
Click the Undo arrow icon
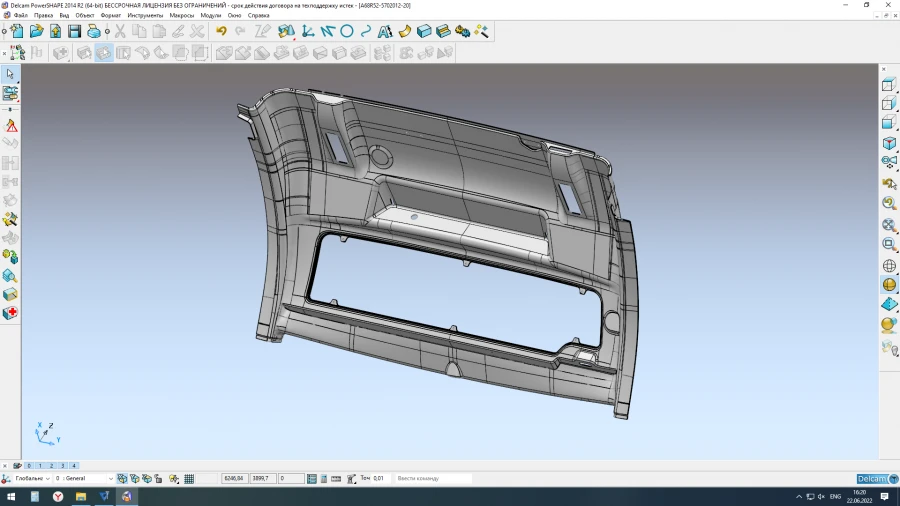click(x=221, y=32)
